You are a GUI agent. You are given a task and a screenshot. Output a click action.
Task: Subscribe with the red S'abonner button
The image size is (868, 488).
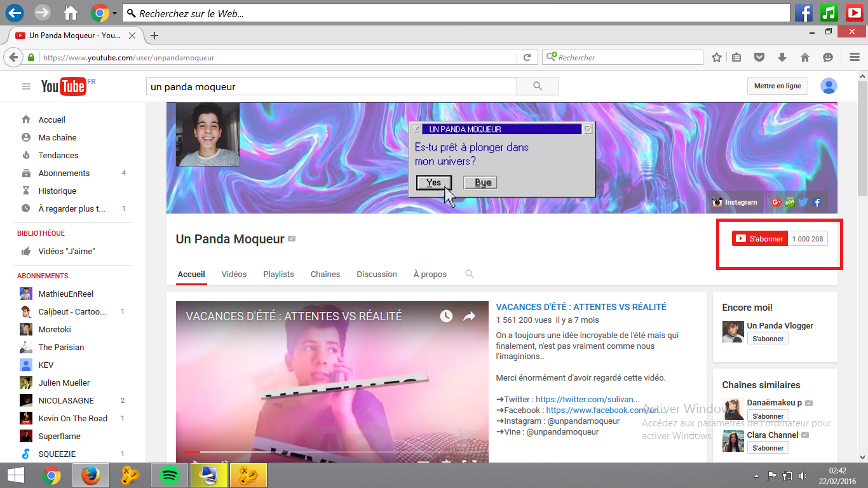760,239
